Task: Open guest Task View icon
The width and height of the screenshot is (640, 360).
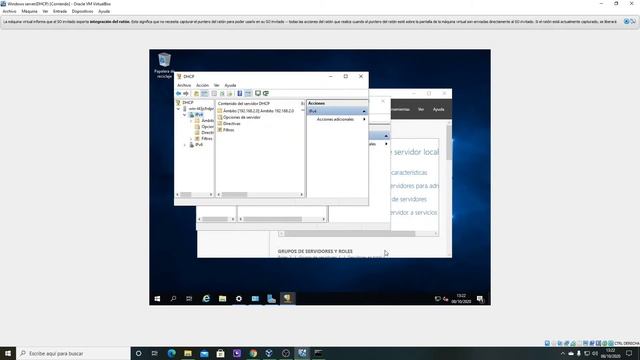Action: point(189,299)
